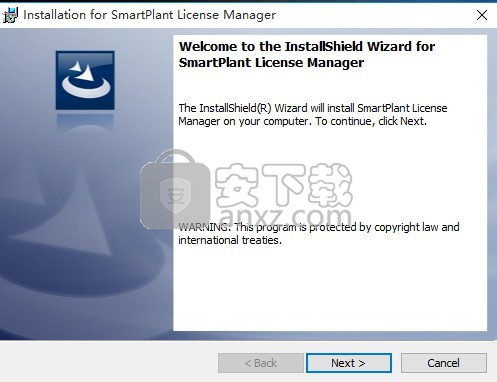Click the faded logo reflection below the emblem
This screenshot has height=382, width=497.
[x=85, y=123]
